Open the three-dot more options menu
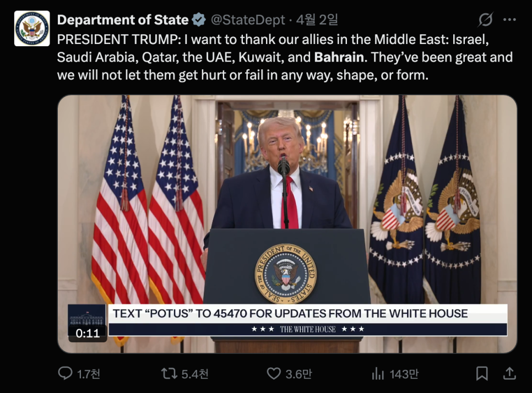532x393 pixels. [509, 20]
